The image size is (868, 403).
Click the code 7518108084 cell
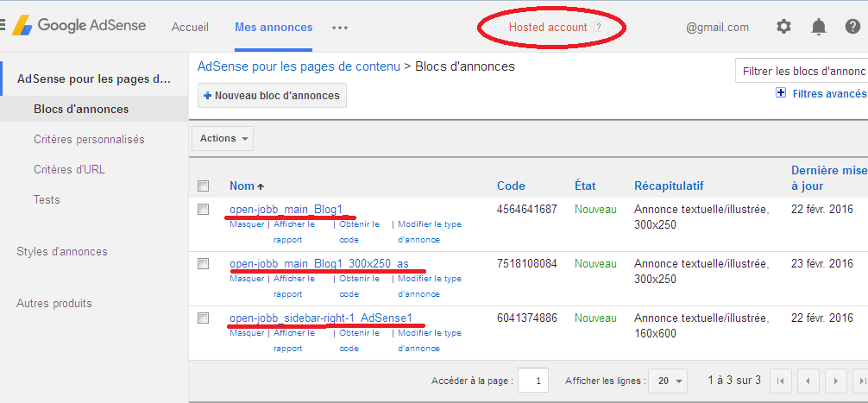coord(526,263)
